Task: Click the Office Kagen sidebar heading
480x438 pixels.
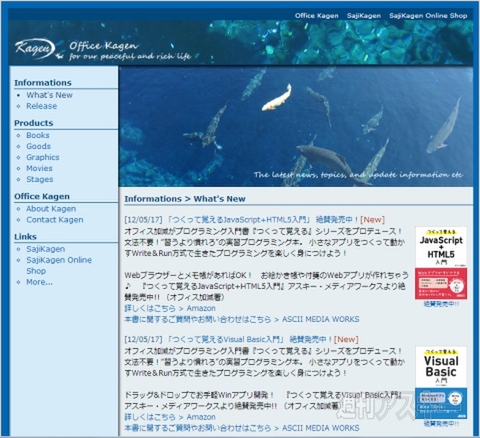Action: 42,196
